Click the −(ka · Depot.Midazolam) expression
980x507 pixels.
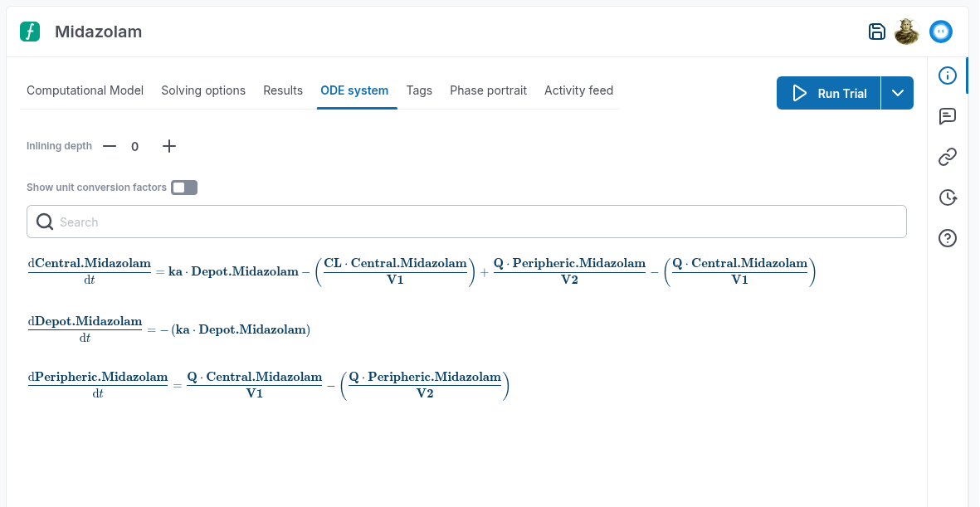(x=235, y=329)
